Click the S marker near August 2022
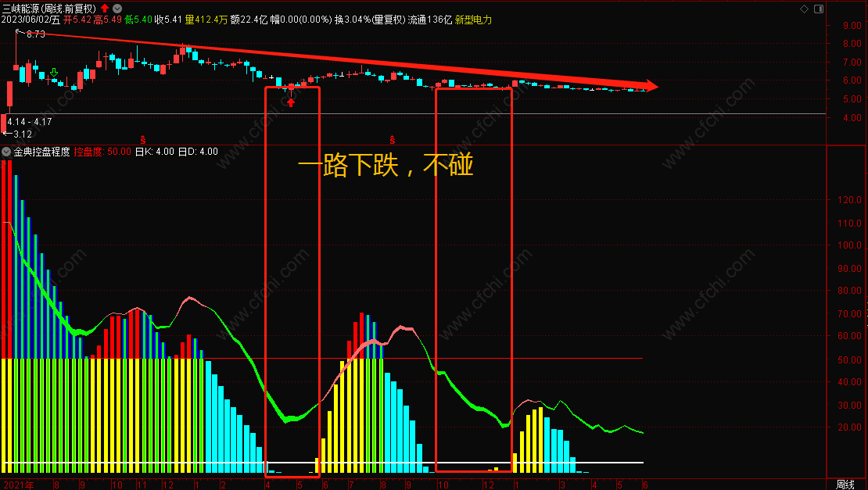 393,139
